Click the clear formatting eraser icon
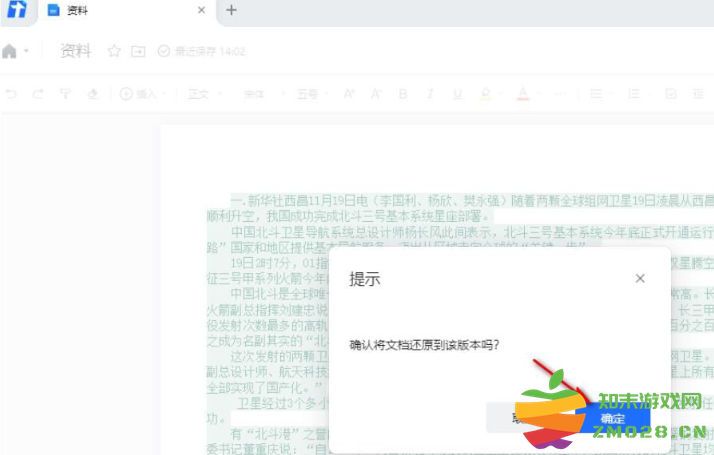 pos(92,94)
